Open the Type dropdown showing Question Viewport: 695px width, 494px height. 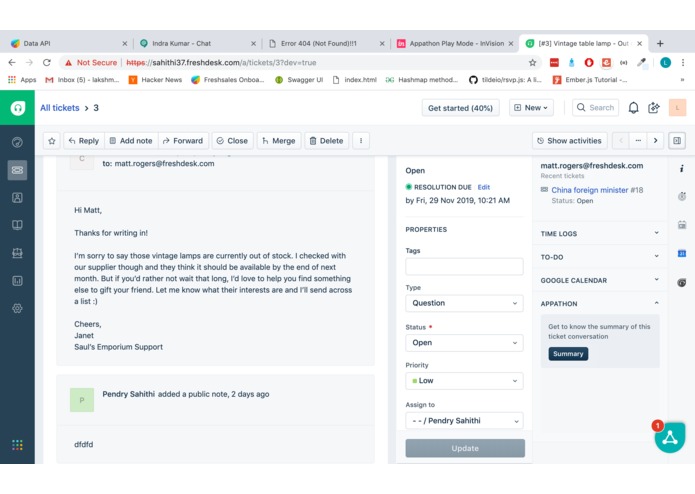464,303
